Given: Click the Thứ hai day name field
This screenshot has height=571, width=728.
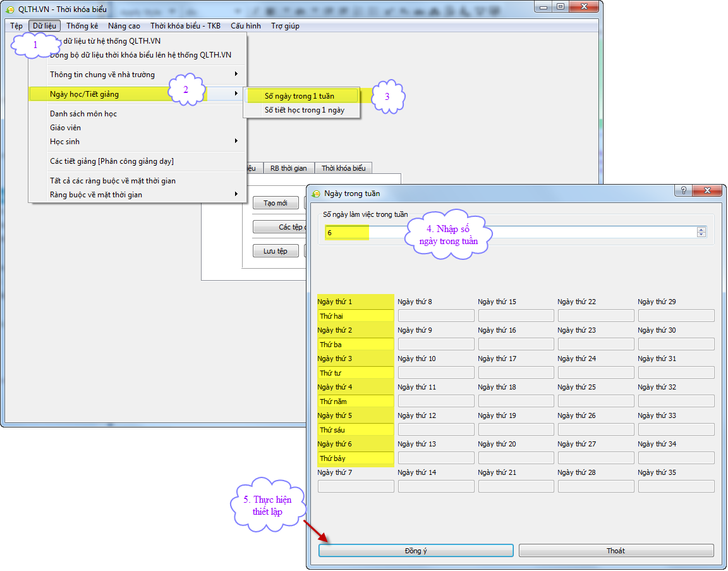Looking at the screenshot, I should (x=356, y=316).
